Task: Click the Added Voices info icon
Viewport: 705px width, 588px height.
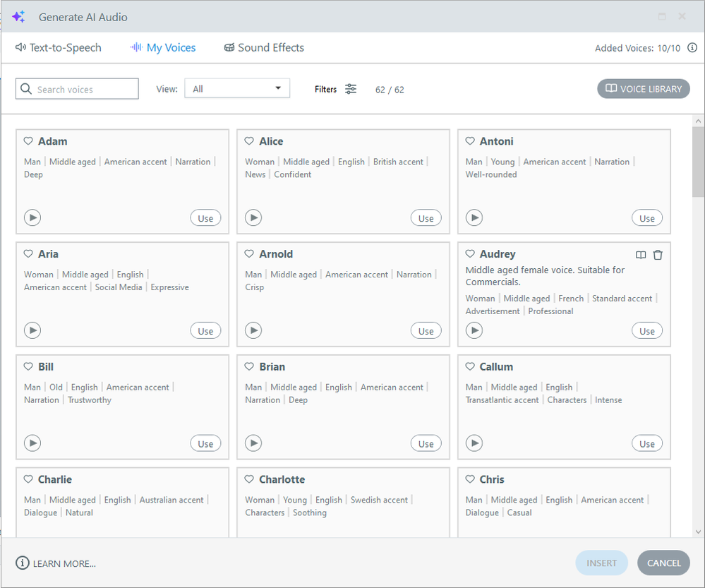Action: click(692, 48)
